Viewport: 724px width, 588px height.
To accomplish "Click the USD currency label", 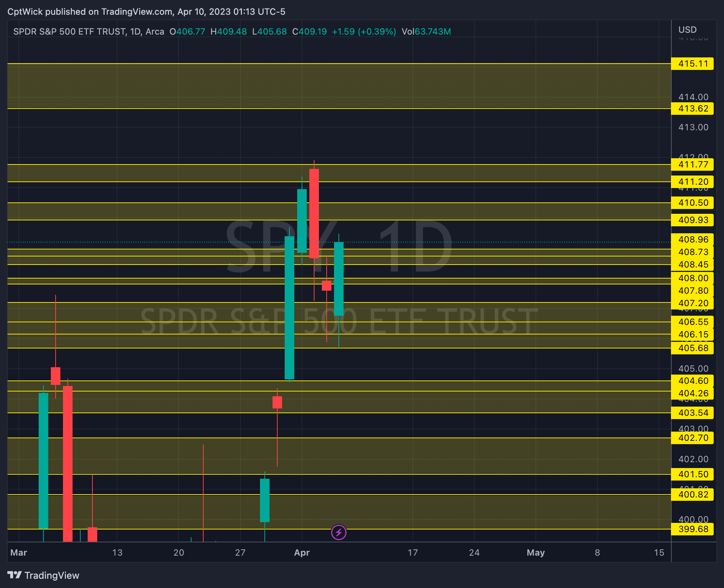I will (x=687, y=30).
